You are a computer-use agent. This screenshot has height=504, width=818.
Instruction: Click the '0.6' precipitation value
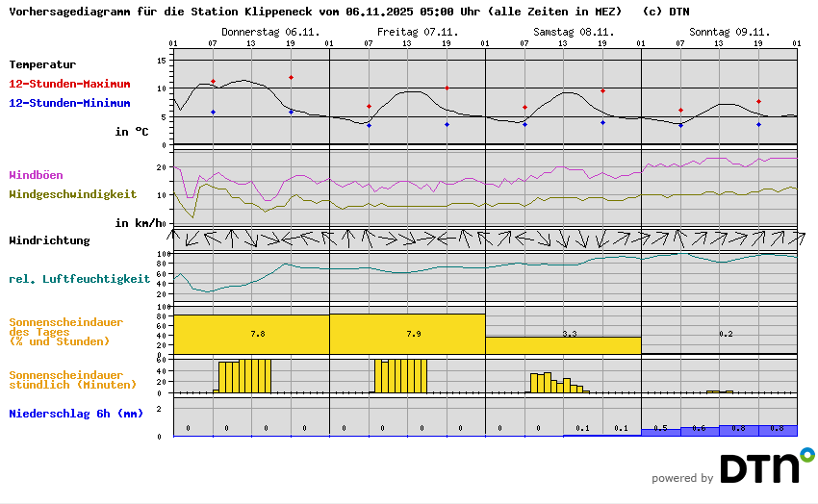coord(699,428)
